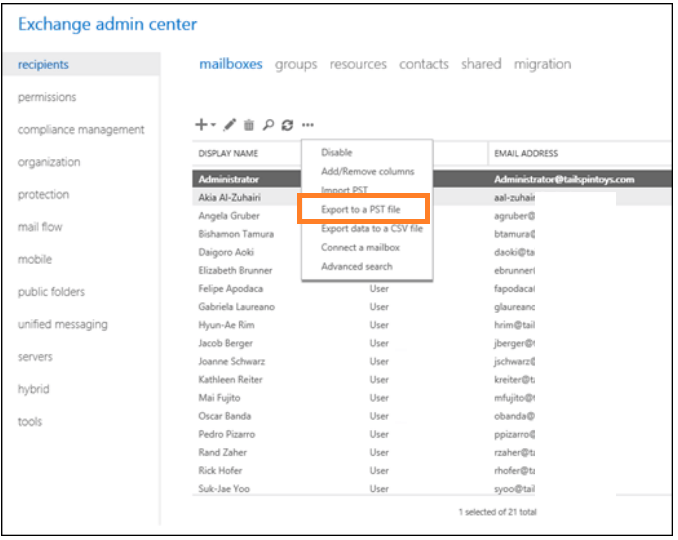Click the Delete trash icon
This screenshot has height=540, width=678.
[x=249, y=125]
